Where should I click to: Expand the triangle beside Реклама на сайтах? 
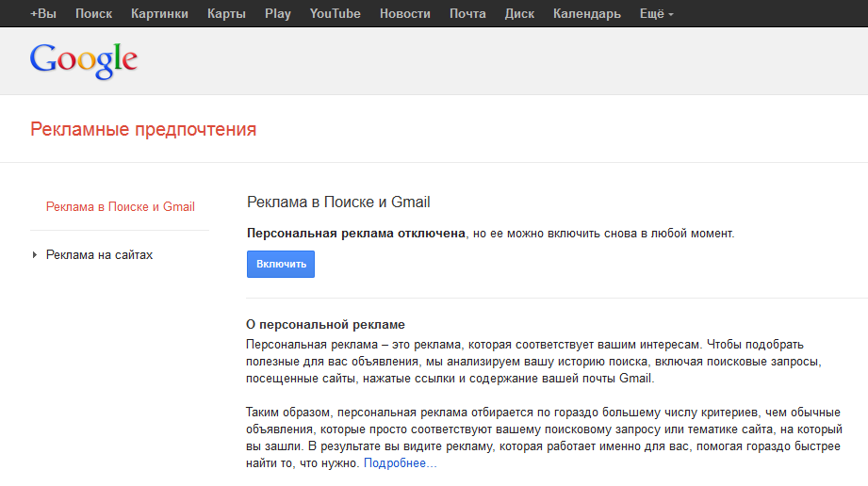pos(35,255)
